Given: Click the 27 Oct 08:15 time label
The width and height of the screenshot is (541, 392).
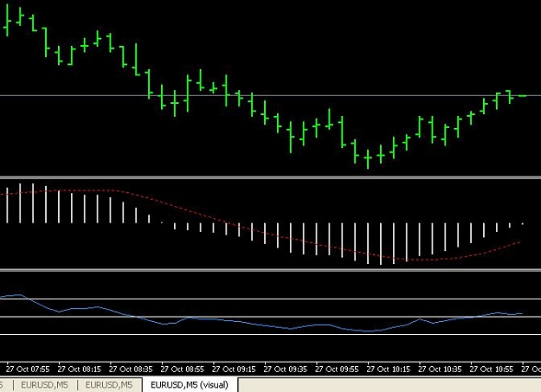Looking at the screenshot, I should (x=80, y=370).
